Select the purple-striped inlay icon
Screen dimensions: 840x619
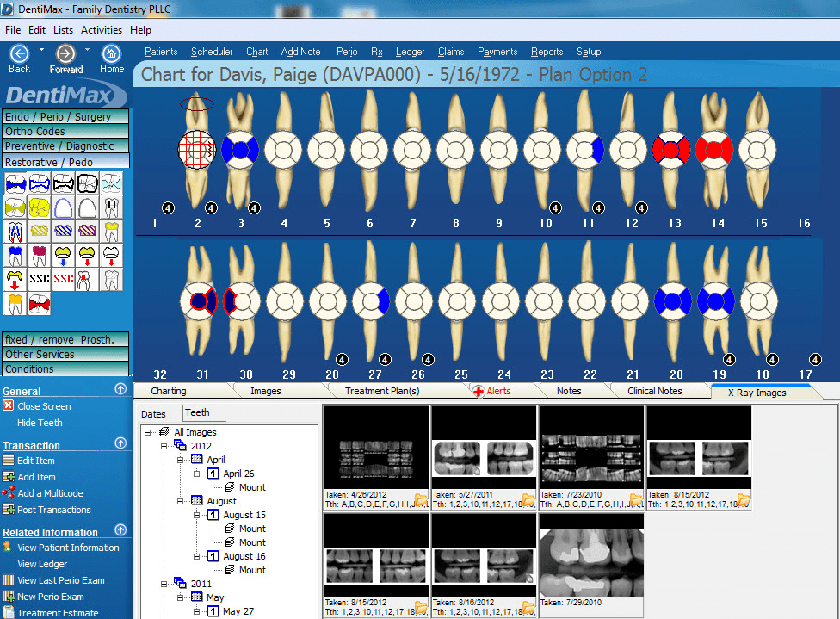[x=87, y=232]
